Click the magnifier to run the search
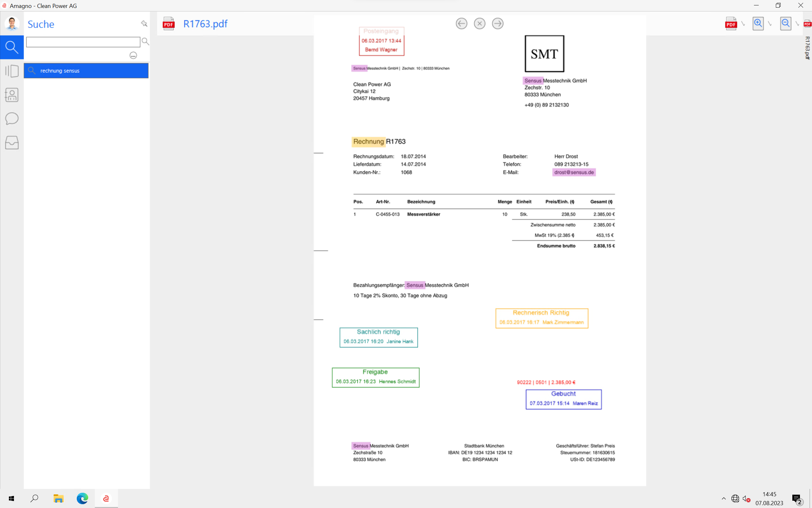This screenshot has height=508, width=812. 145,41
